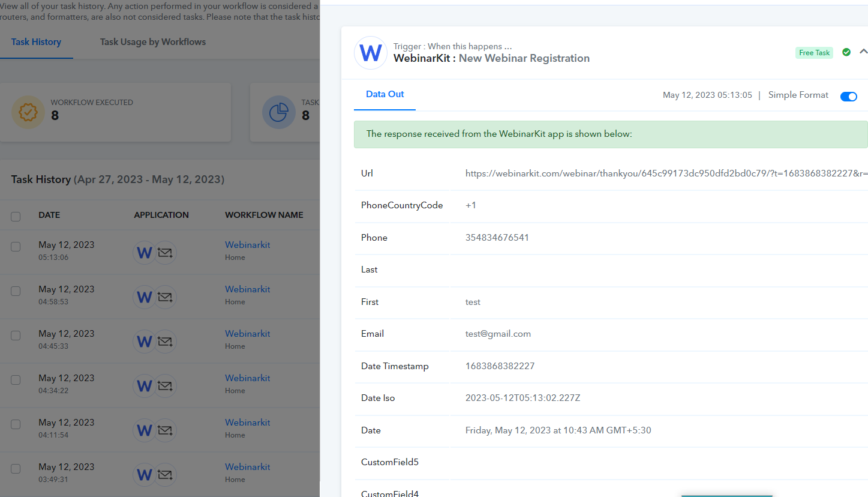
Task: Select the phone number 354834676541
Action: [x=497, y=238]
